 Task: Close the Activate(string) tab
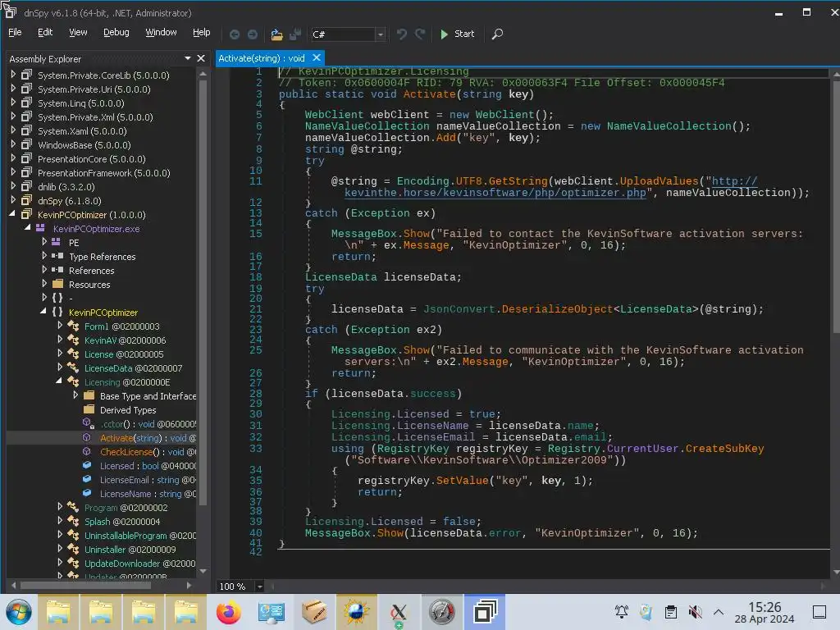click(x=317, y=58)
